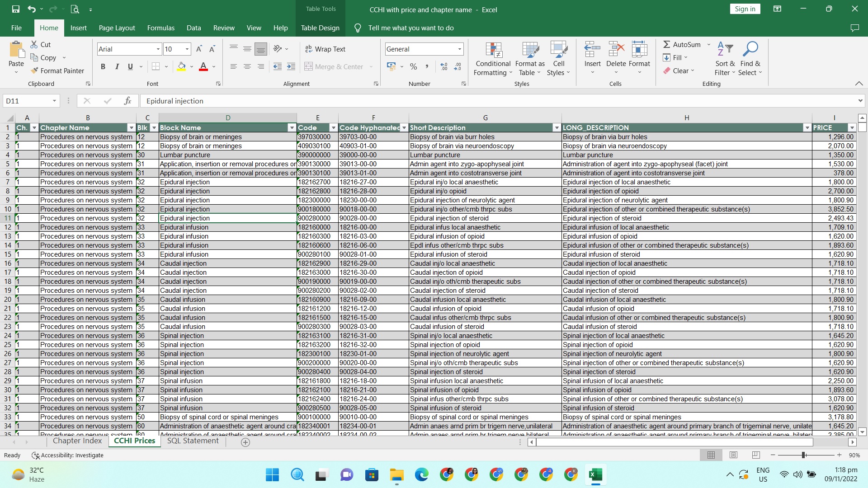Screen dimensions: 868x488
Task: Open the General number format dropdown
Action: [x=459, y=49]
